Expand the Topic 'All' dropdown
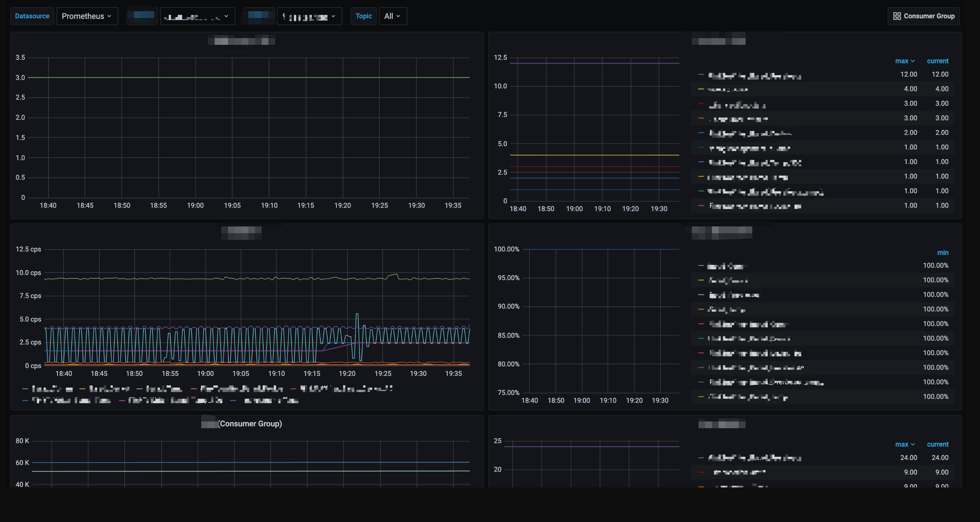This screenshot has width=980, height=522. point(392,16)
